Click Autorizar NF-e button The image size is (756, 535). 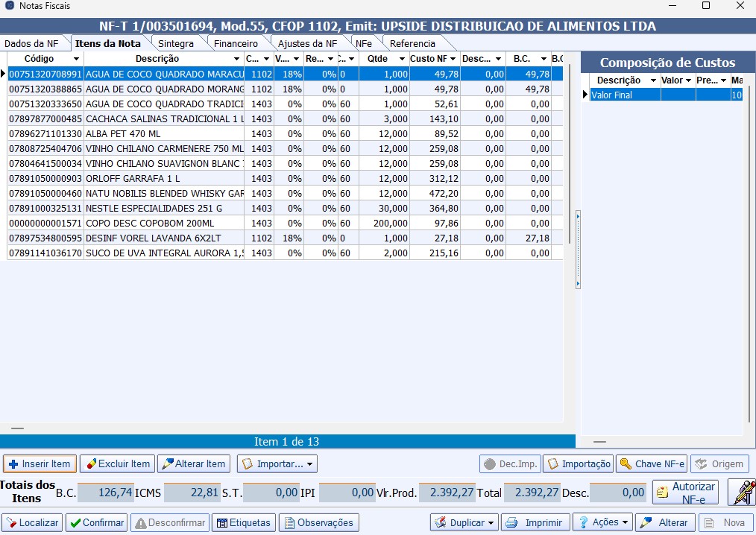(685, 492)
